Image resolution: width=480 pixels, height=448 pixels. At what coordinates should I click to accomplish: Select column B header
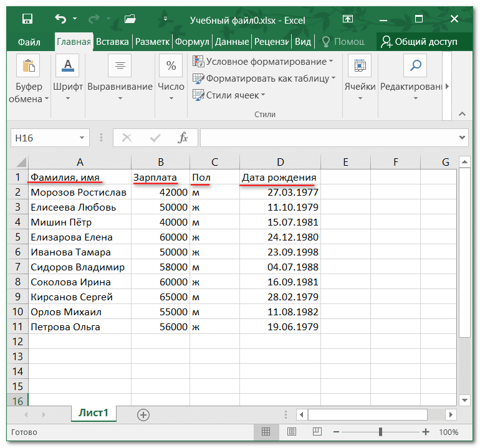click(x=161, y=162)
